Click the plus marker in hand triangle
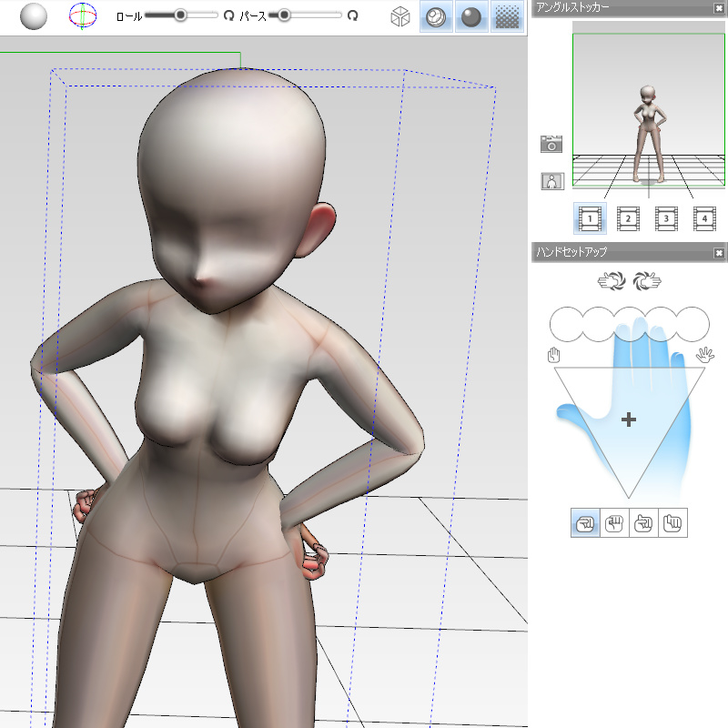This screenshot has height=728, width=728. click(x=629, y=420)
